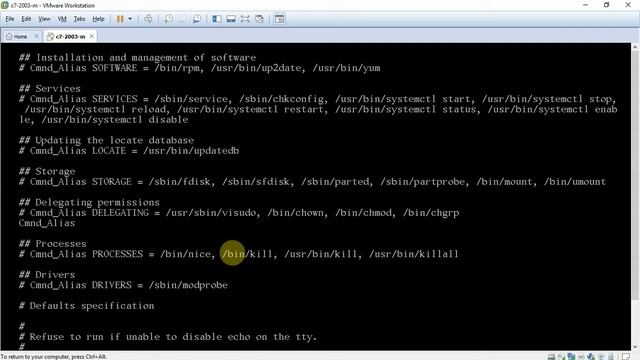Send Ctrl+Alt+Del to the VM

pyautogui.click(x=148, y=19)
